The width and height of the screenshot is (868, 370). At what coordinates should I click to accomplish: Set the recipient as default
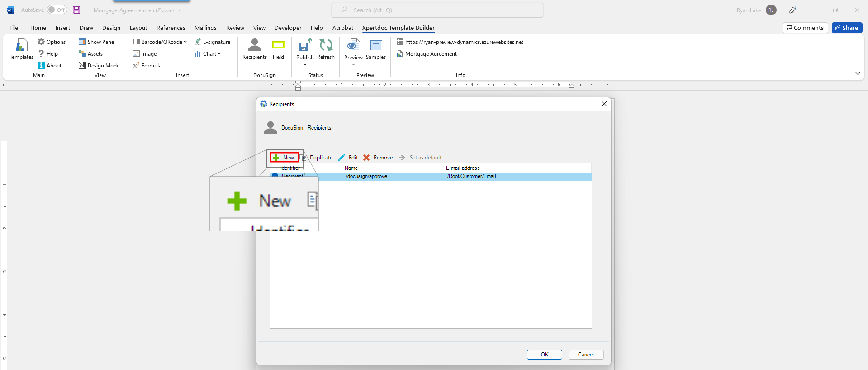(x=420, y=158)
